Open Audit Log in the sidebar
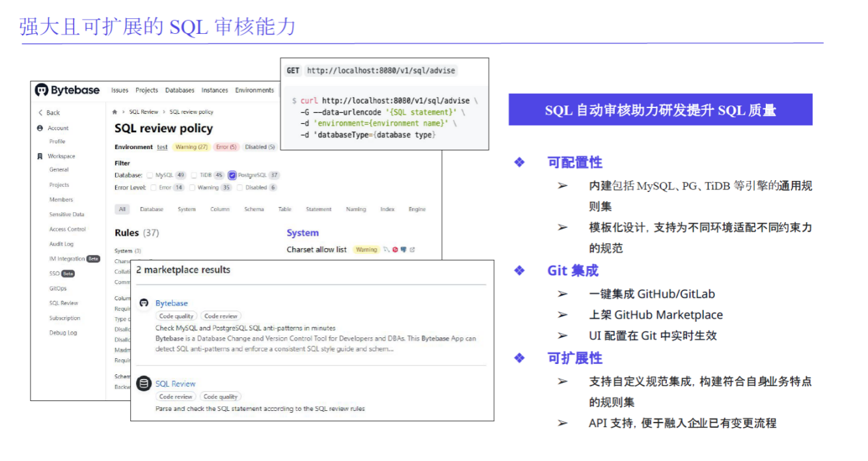This screenshot has height=461, width=868. click(61, 244)
